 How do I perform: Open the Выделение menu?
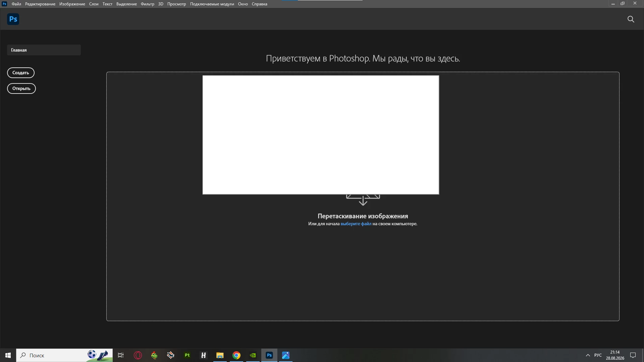(x=126, y=4)
